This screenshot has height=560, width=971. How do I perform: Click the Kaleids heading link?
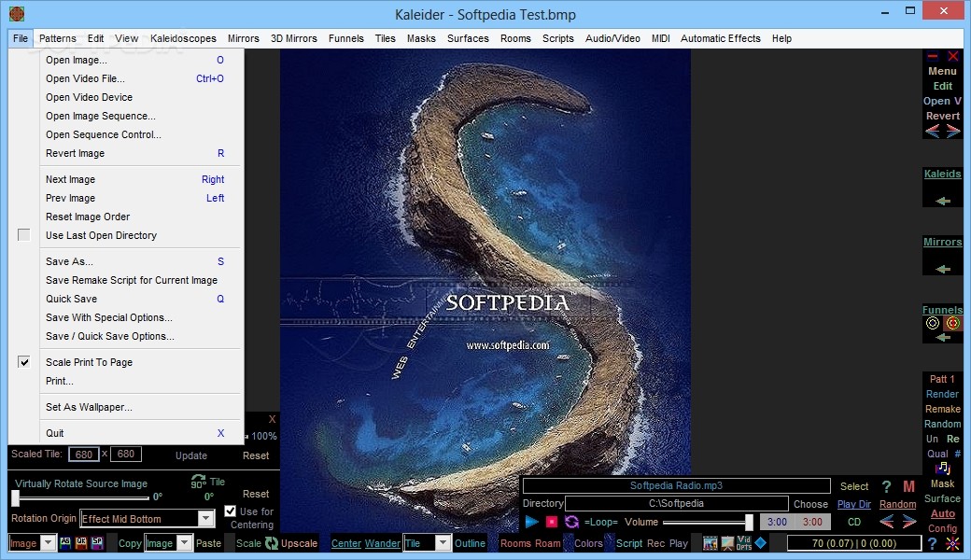(942, 174)
